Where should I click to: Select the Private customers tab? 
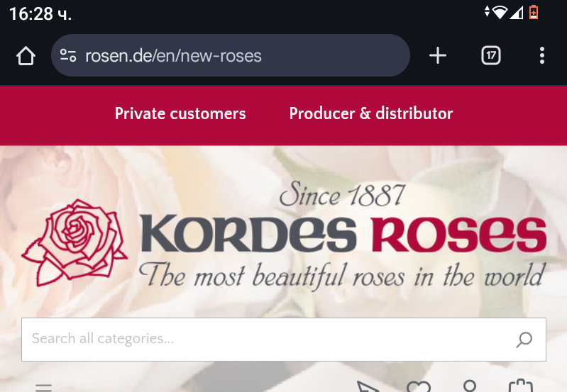coord(180,113)
